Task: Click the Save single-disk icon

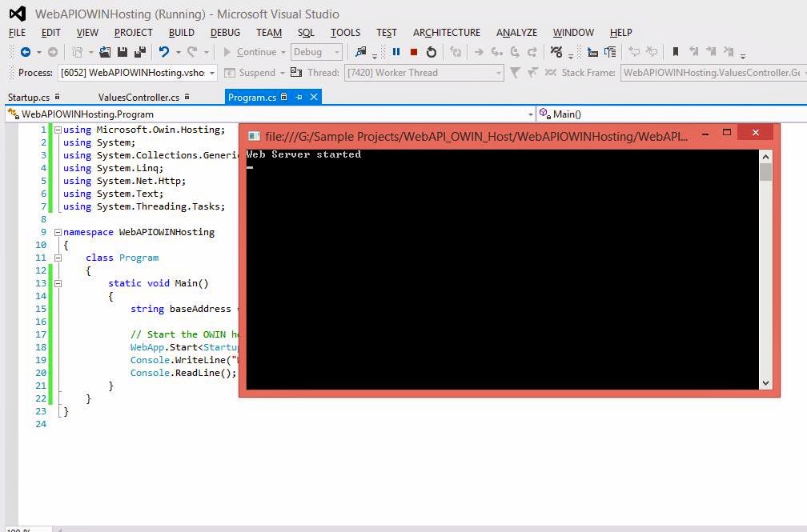Action: 122,52
